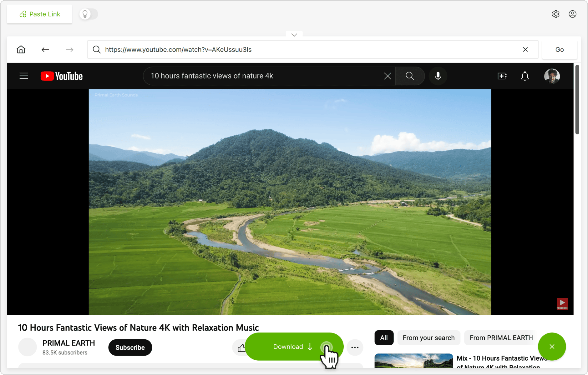Viewport: 588px width, 375px height.
Task: Click the YouTube logo
Action: (x=61, y=76)
